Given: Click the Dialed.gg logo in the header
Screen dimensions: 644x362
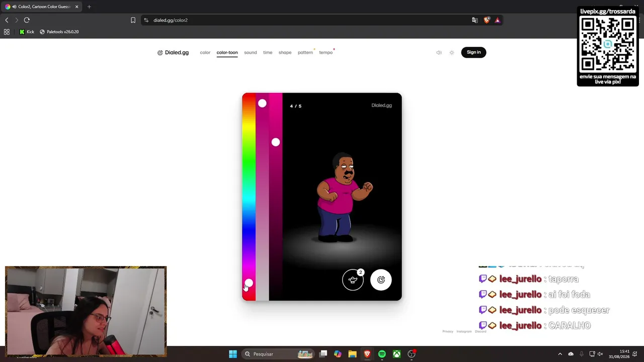Looking at the screenshot, I should tap(173, 52).
